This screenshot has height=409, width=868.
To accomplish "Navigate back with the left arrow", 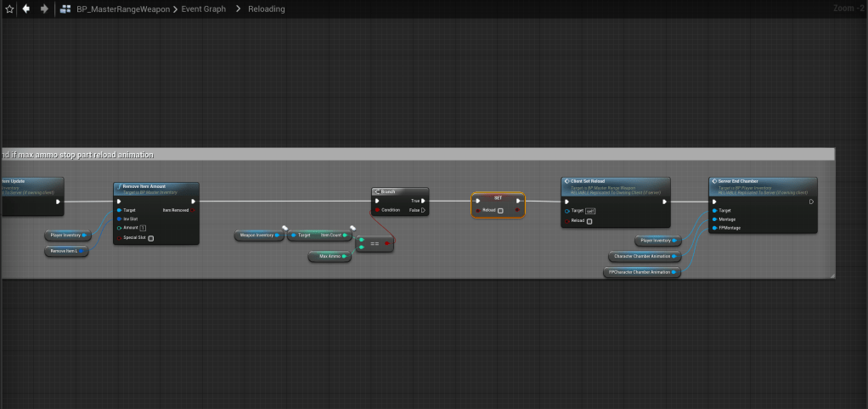I will [26, 9].
